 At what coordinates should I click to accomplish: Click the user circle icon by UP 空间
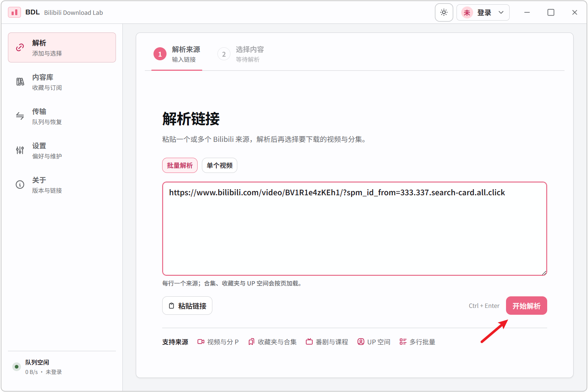tap(361, 341)
